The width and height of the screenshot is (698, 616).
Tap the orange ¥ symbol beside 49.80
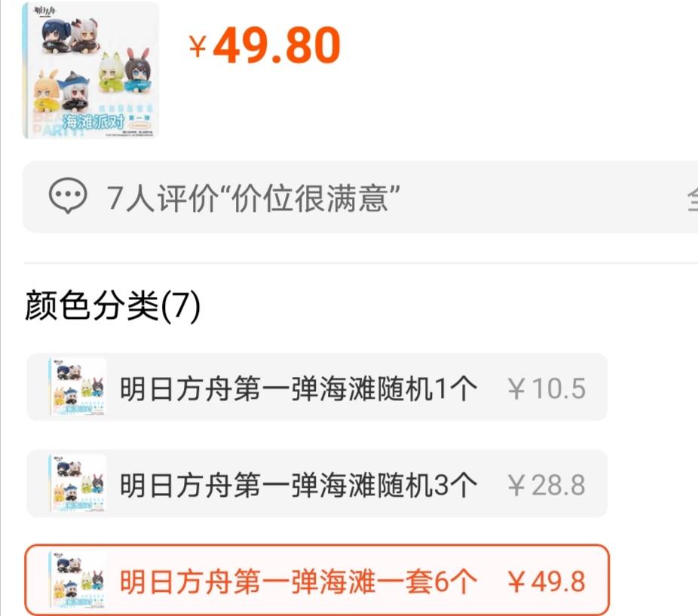point(198,47)
